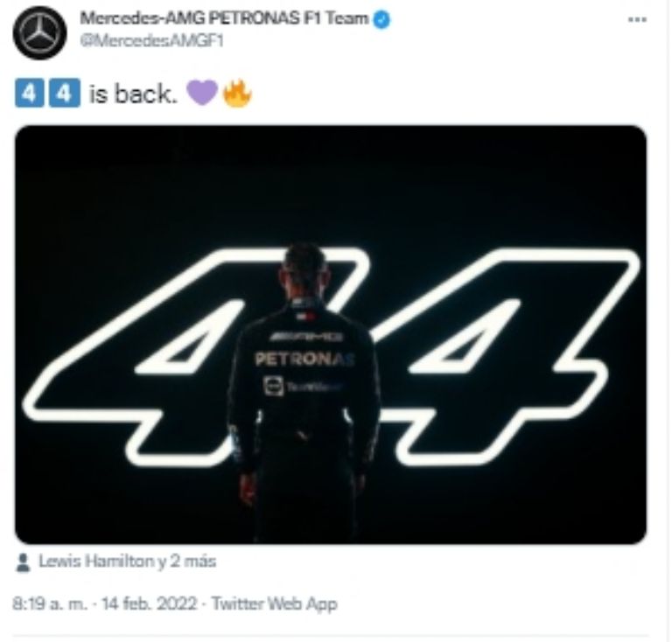Image resolution: width=672 pixels, height=642 pixels.
Task: Open the 44 tweet photo
Action: pos(331,334)
